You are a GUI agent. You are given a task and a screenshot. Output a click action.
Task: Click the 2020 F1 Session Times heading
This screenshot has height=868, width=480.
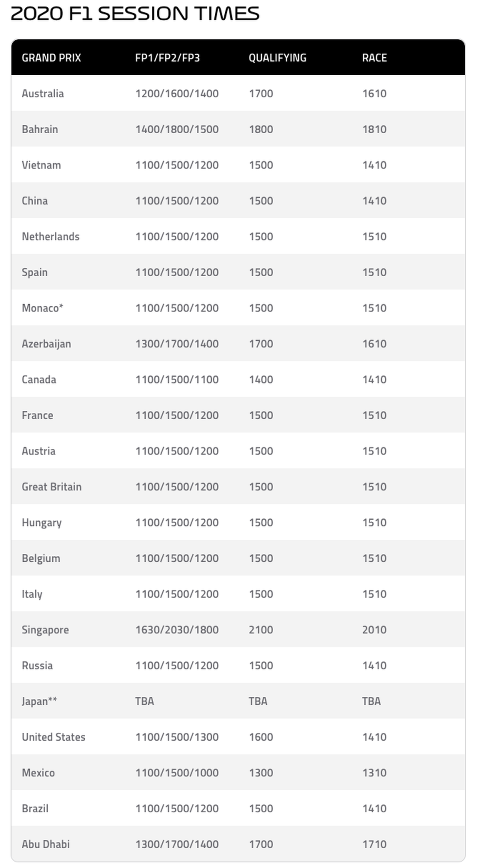coord(135,14)
